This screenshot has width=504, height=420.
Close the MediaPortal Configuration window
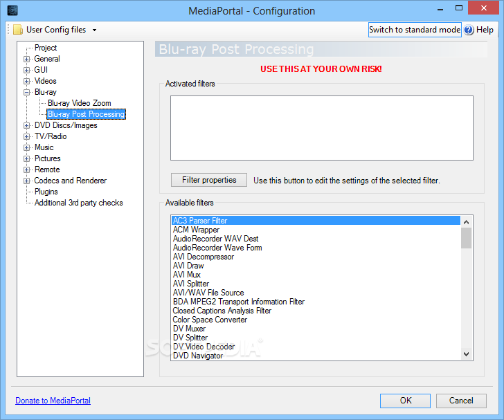click(483, 8)
